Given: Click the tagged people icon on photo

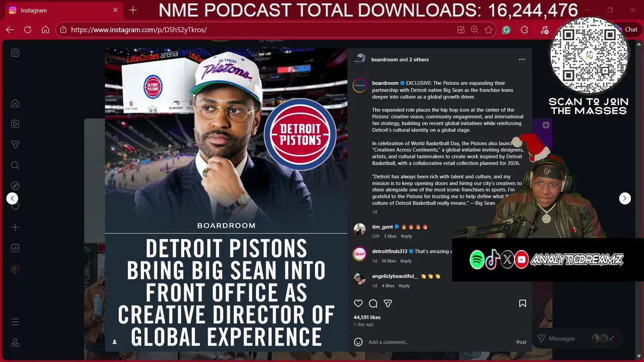Looking at the screenshot, I should [x=114, y=342].
